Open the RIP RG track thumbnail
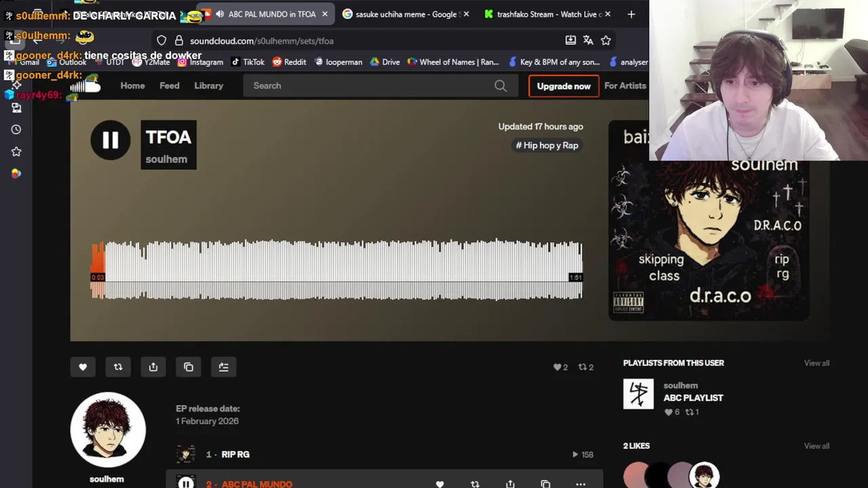 (186, 454)
